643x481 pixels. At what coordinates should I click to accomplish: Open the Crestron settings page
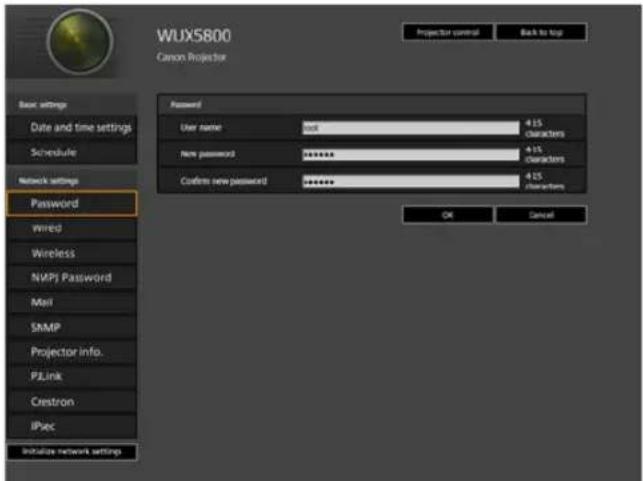72,401
